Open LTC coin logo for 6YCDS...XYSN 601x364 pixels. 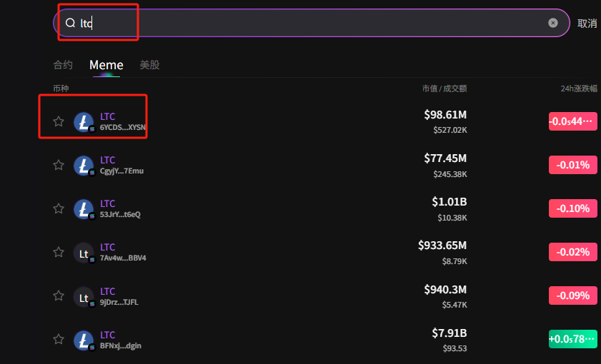point(84,122)
